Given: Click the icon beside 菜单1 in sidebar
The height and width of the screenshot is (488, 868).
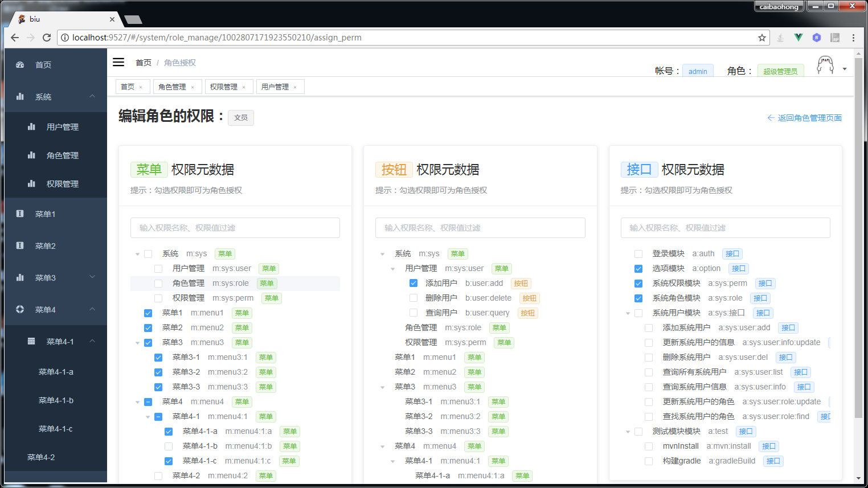Looking at the screenshot, I should [x=20, y=214].
